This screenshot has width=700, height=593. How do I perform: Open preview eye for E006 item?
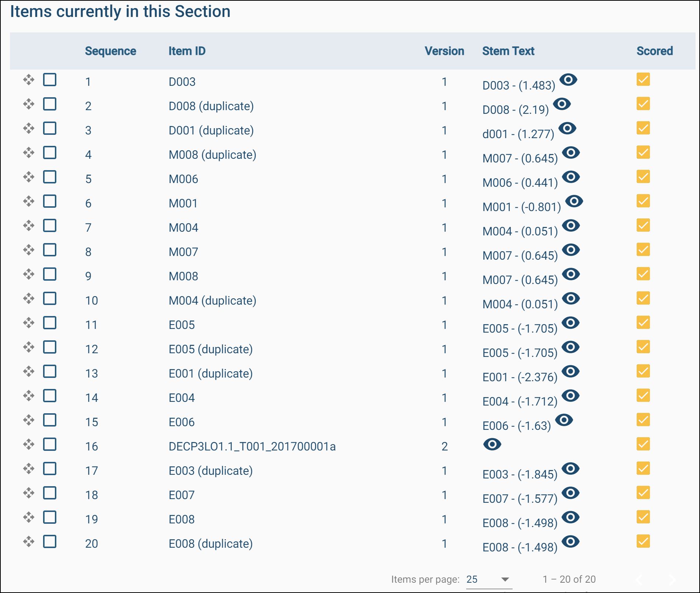point(564,420)
